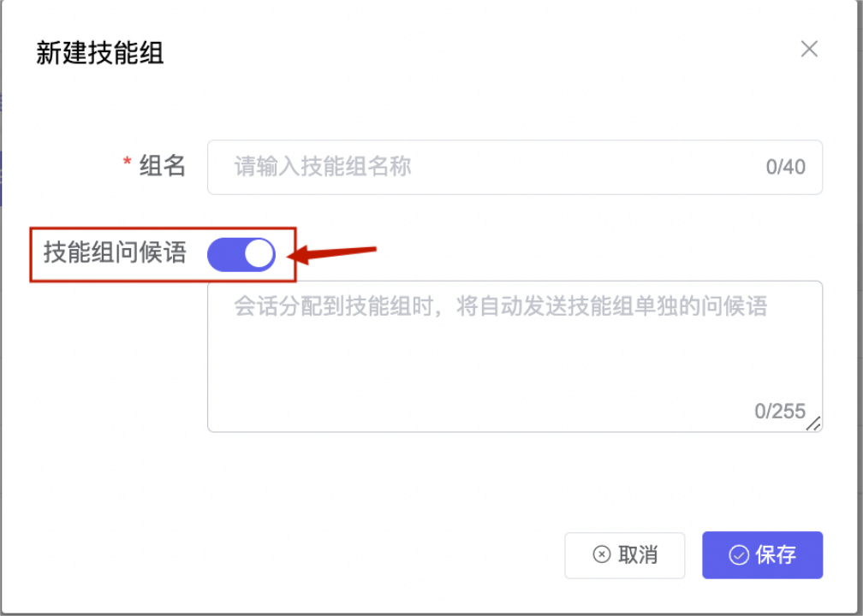Image resolution: width=863 pixels, height=616 pixels.
Task: Click the 0/40 character counter
Action: [785, 167]
